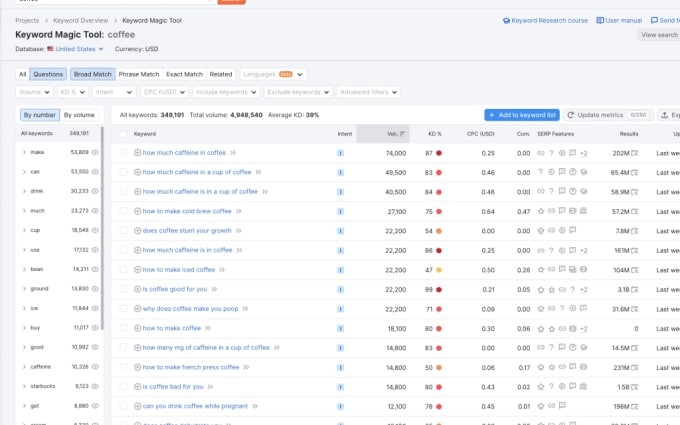Click the Update metrics refresh icon

click(x=571, y=115)
